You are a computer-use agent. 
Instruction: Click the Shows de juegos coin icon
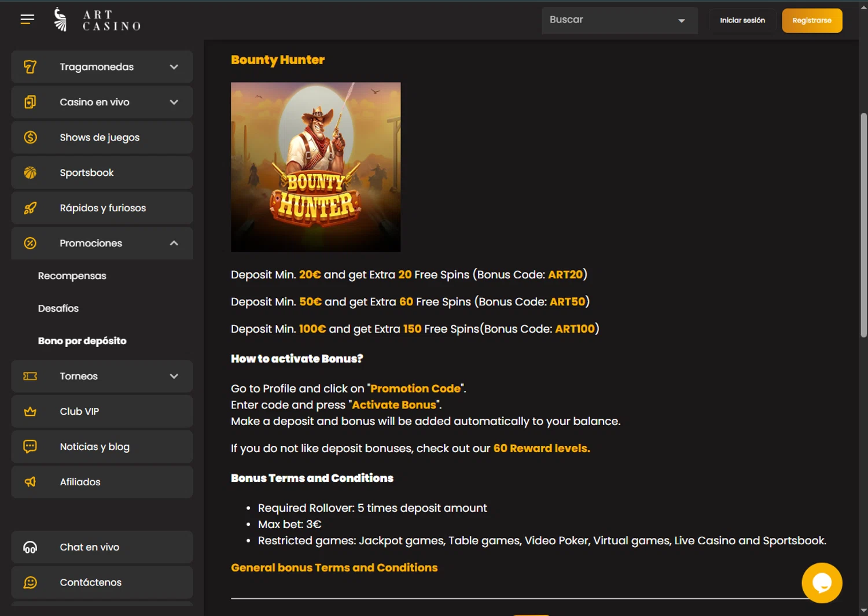[x=30, y=138]
